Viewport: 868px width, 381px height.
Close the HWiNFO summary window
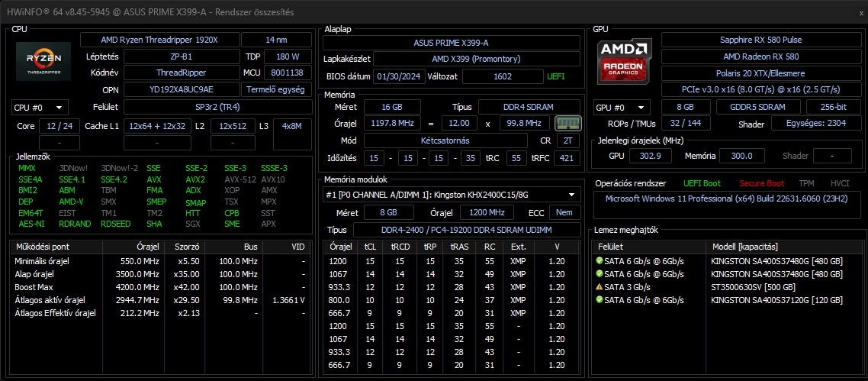pos(860,12)
